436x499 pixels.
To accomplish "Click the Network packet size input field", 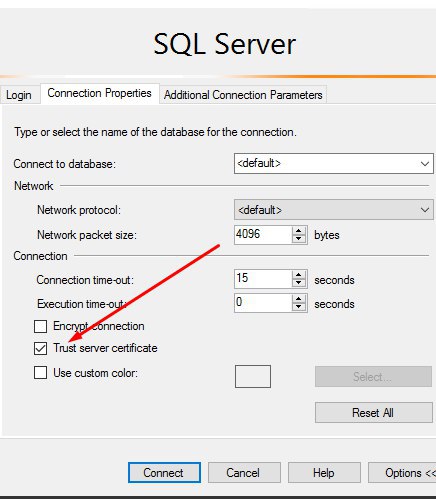I will click(263, 235).
